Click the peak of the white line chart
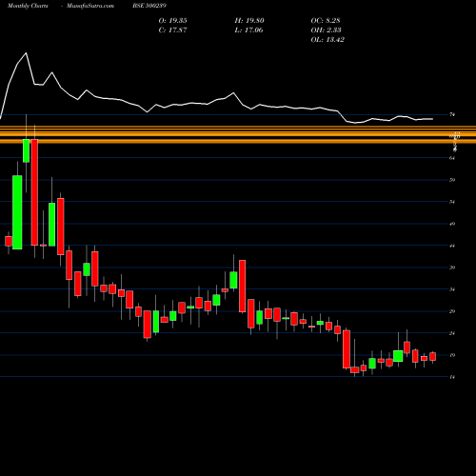The image size is (476, 476). coord(26,53)
